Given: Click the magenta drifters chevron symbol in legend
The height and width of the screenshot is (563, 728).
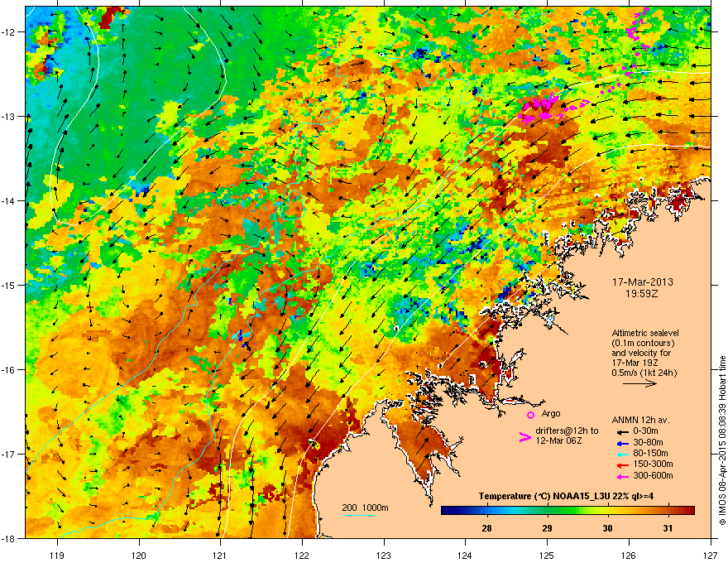Looking at the screenshot, I should [524, 437].
